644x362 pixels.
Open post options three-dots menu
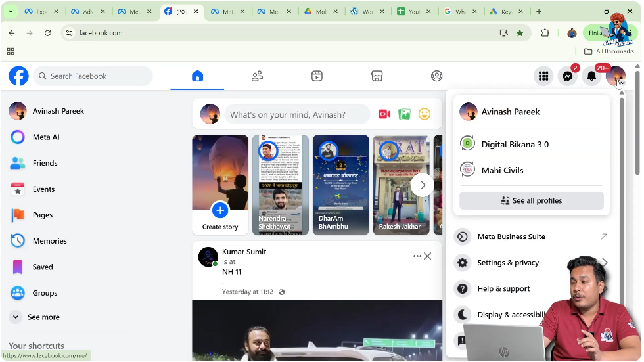(417, 256)
